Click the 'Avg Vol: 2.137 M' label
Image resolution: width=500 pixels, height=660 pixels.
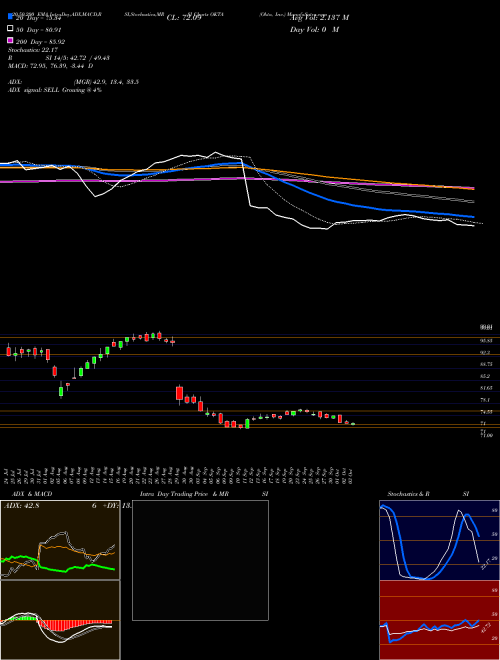pos(319,18)
